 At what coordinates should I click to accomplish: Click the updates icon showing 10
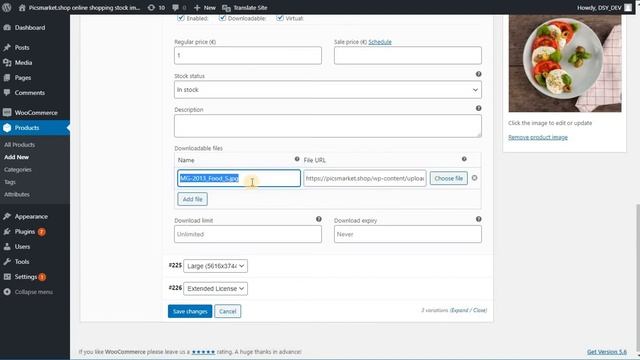pyautogui.click(x=151, y=7)
